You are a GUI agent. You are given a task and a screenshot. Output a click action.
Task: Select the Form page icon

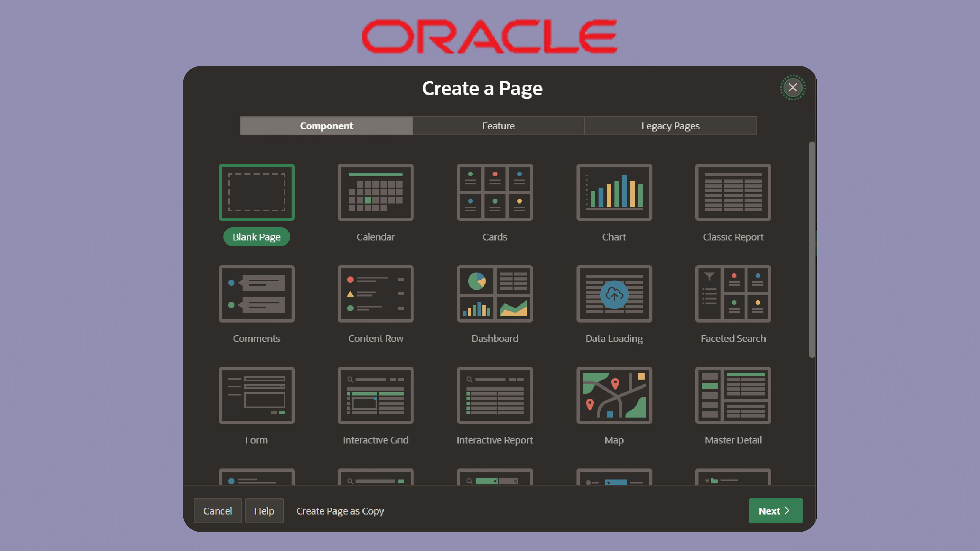[x=257, y=395]
